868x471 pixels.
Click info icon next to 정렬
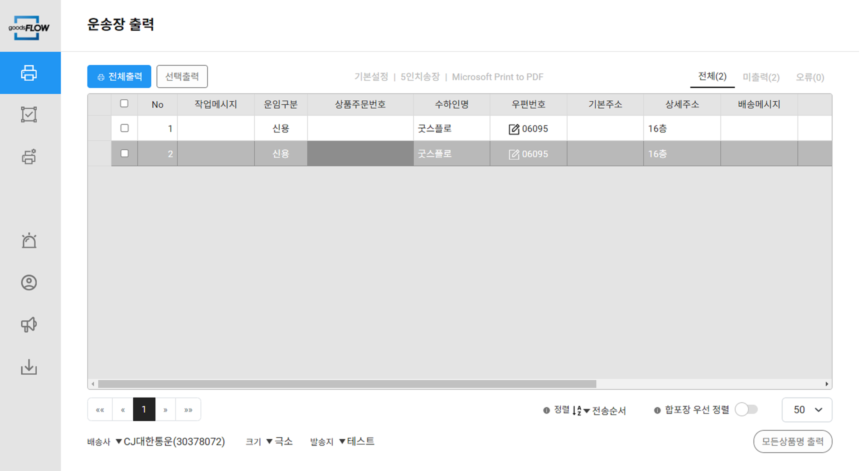[x=546, y=410]
